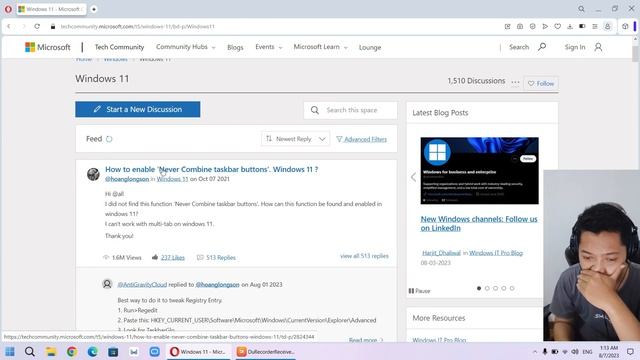Open taskbar Search icon

click(x=30, y=351)
